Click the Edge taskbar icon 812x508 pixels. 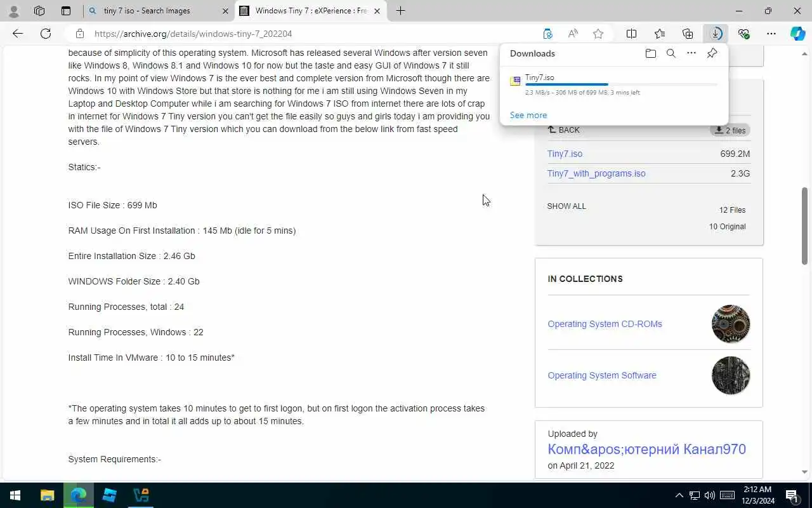point(79,495)
